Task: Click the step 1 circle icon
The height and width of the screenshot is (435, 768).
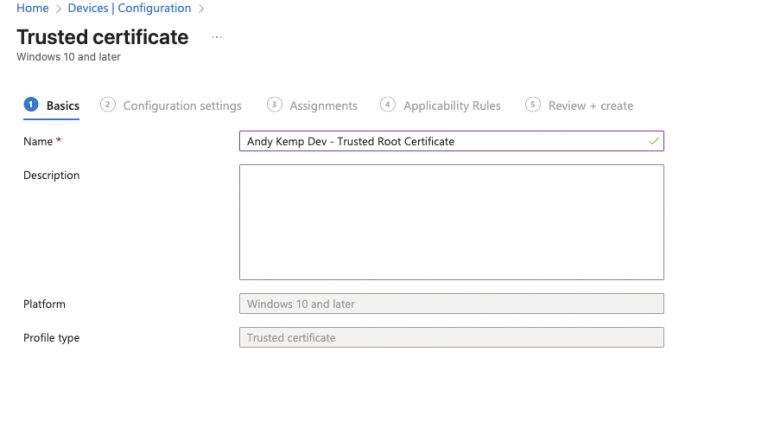Action: [31, 105]
